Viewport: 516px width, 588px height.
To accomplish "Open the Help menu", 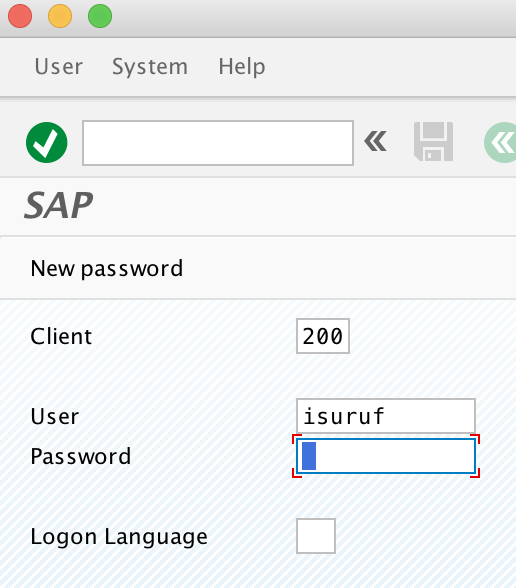I will point(242,67).
